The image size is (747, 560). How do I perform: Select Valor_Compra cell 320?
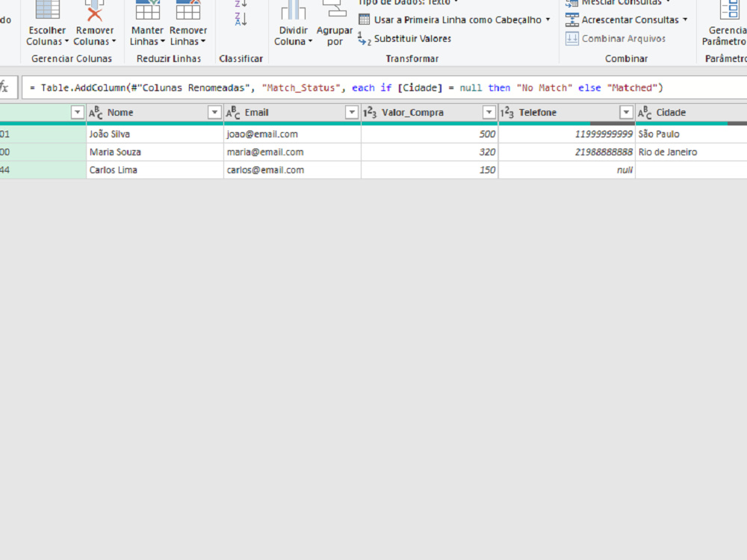[430, 152]
